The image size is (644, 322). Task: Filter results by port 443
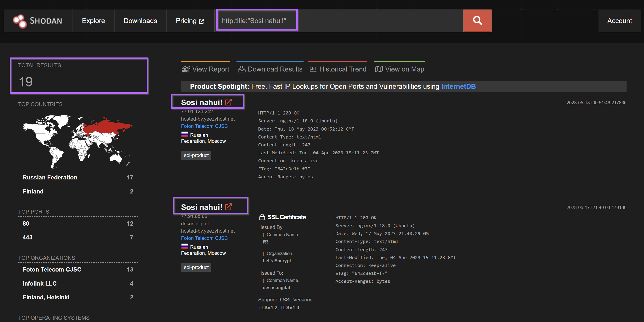coord(27,237)
